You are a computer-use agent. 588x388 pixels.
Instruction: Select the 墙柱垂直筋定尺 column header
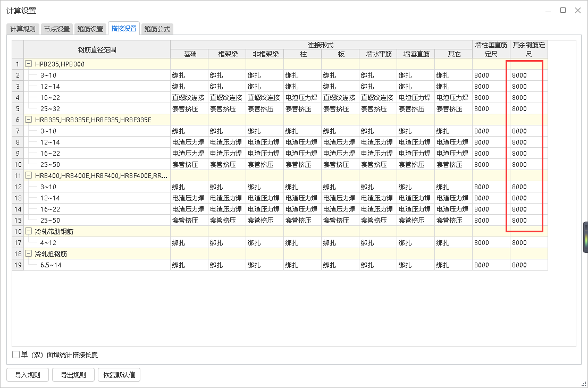(491, 49)
